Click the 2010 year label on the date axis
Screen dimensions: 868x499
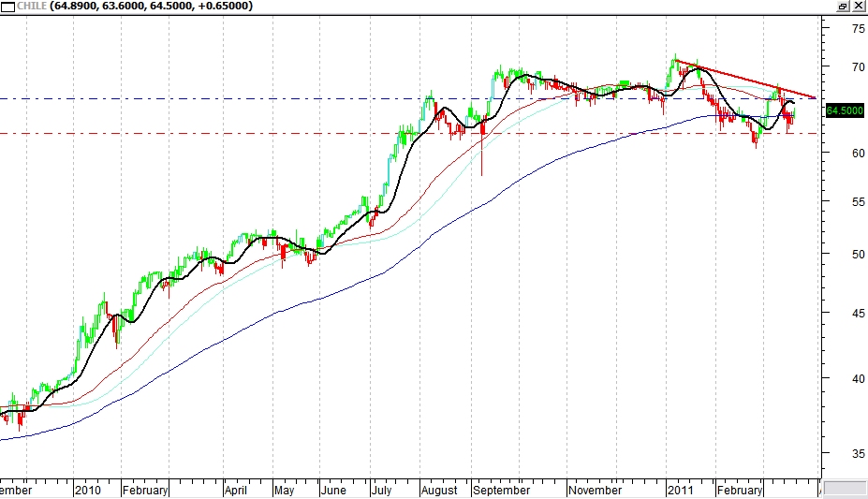[88, 491]
